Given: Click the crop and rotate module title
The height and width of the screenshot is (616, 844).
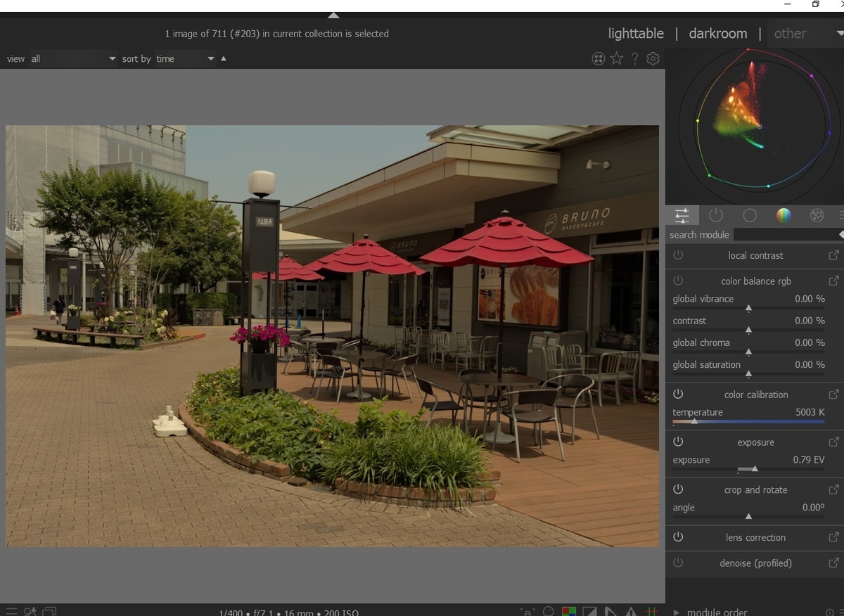Looking at the screenshot, I should pos(755,489).
